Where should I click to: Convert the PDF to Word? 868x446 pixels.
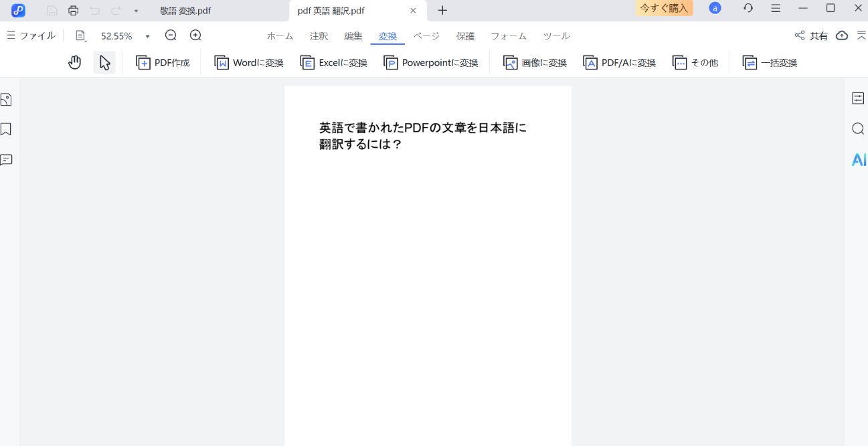(x=248, y=62)
